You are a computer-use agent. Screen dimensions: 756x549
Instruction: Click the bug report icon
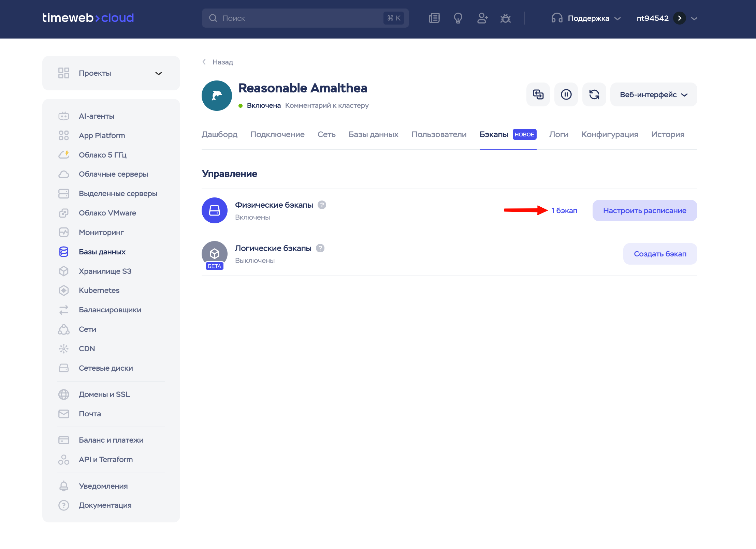pyautogui.click(x=506, y=18)
